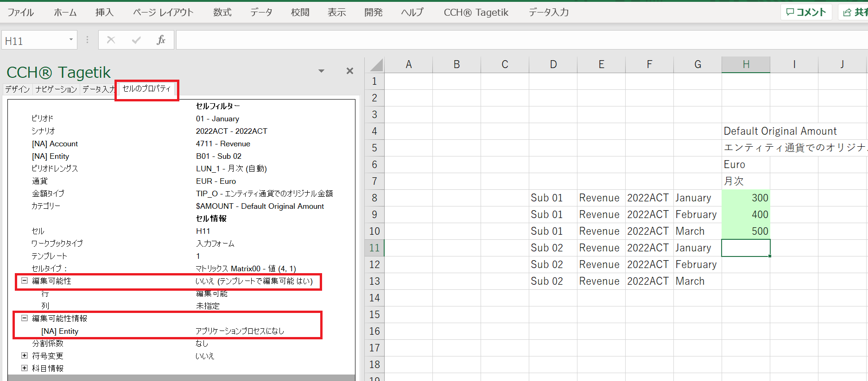Viewport: 868px width, 381px height.
Task: Click the formula bar enter checkmark icon
Action: point(136,40)
